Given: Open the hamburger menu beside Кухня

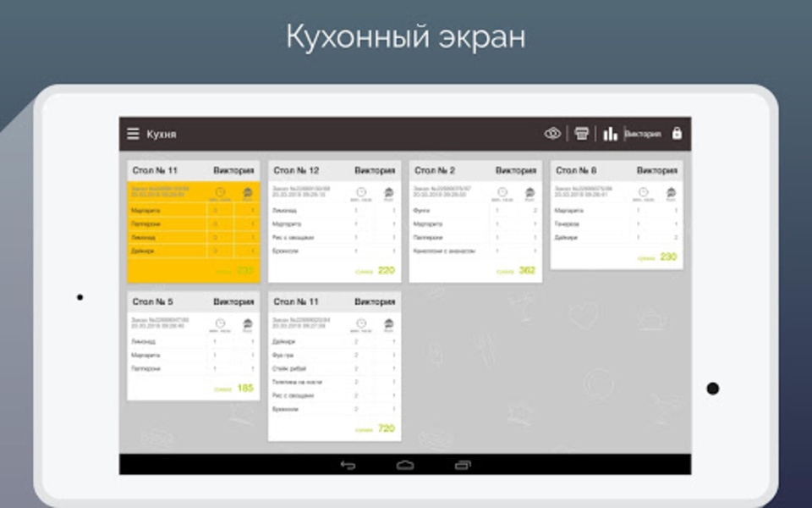Looking at the screenshot, I should 133,134.
